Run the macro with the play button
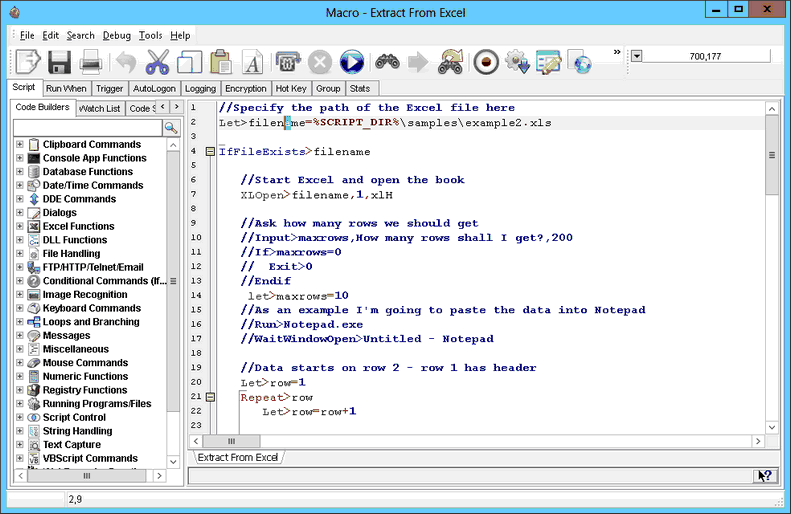The height and width of the screenshot is (514, 791). [352, 63]
